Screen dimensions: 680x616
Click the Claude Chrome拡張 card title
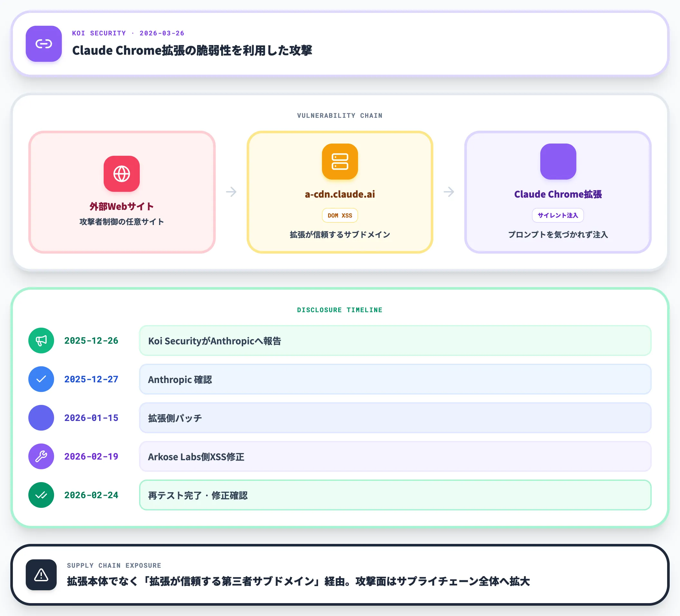558,194
